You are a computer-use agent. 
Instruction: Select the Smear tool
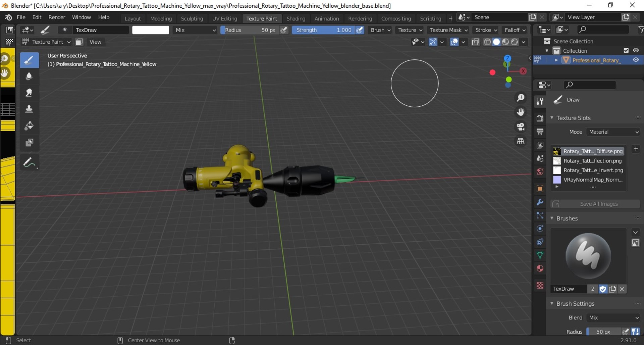[29, 93]
